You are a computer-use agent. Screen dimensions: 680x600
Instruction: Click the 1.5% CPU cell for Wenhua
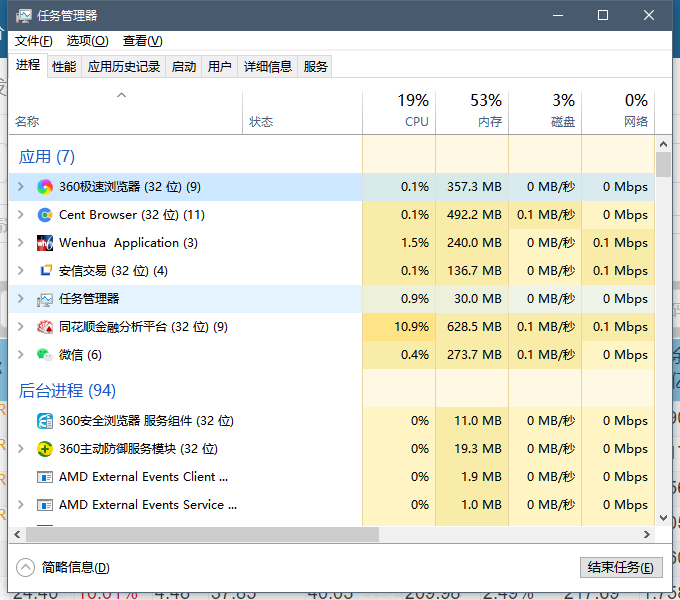pos(399,243)
